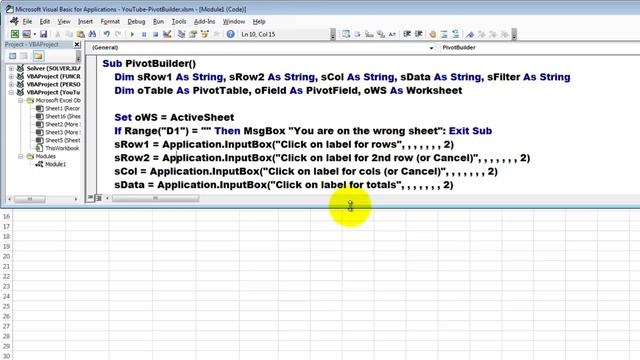This screenshot has width=640, height=360.
Task: Toggle Breakpoint with the hand icon
Action: 433,34
